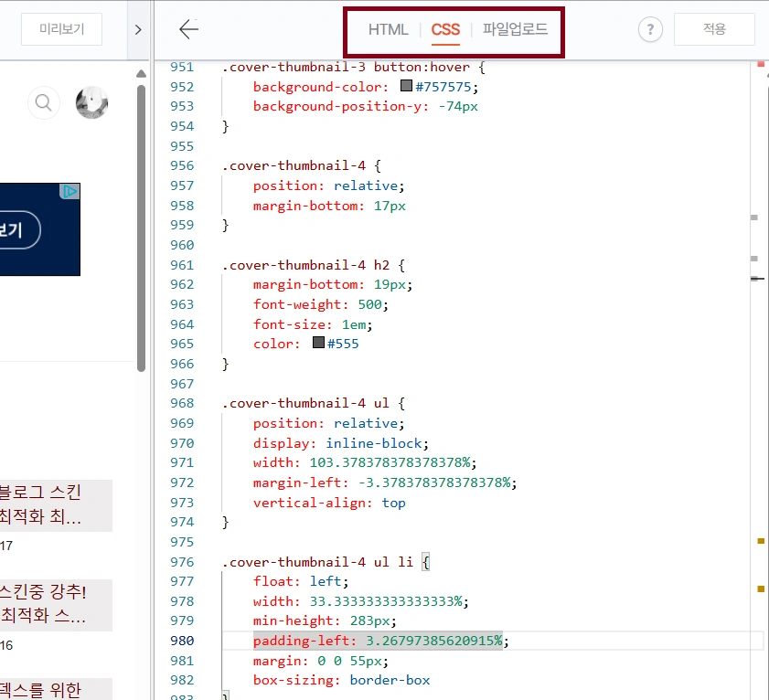Click the 미리보기 button
The height and width of the screenshot is (700, 769).
pyautogui.click(x=61, y=29)
